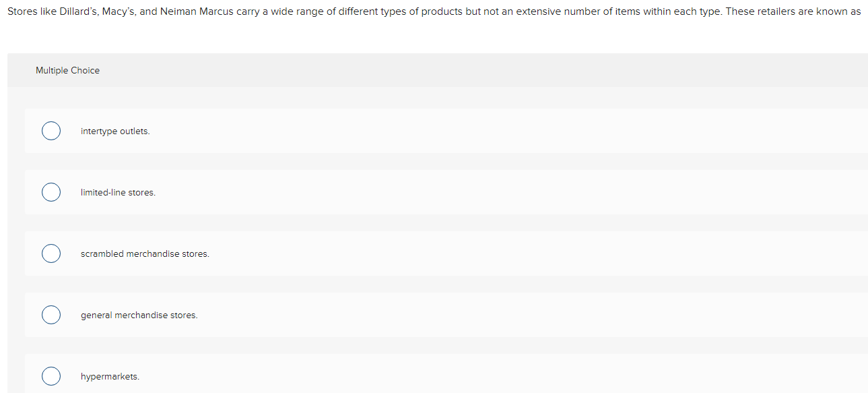Click the word "products" in the question
868x393 pixels.
click(x=442, y=12)
